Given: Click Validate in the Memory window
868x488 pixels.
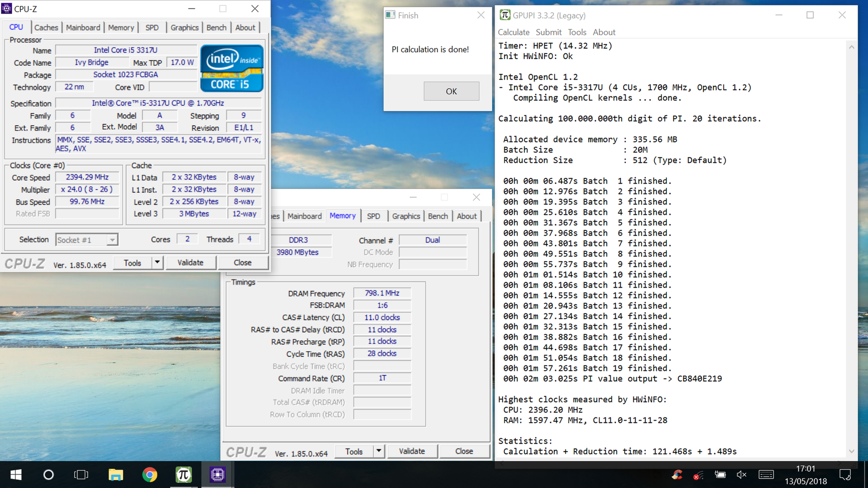Looking at the screenshot, I should [412, 451].
